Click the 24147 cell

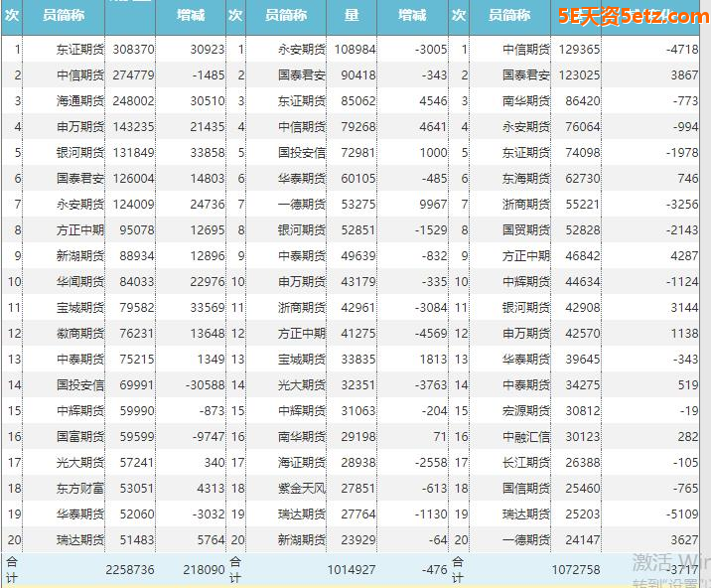click(583, 540)
